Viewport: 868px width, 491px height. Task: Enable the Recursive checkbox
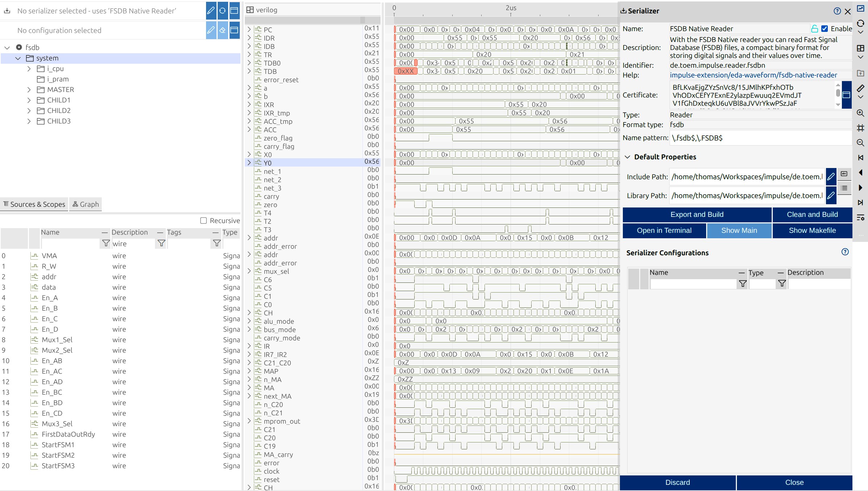click(204, 221)
